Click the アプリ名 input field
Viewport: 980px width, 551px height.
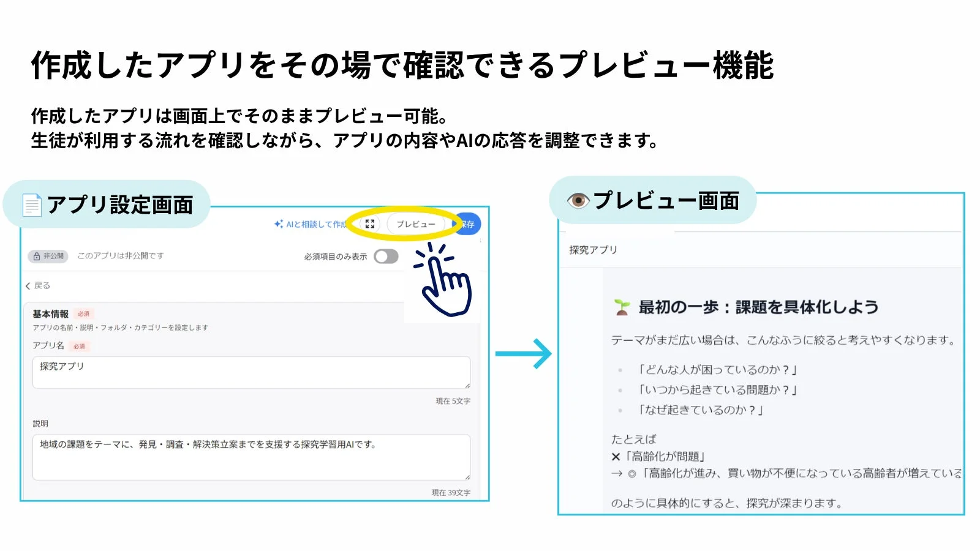(x=251, y=372)
